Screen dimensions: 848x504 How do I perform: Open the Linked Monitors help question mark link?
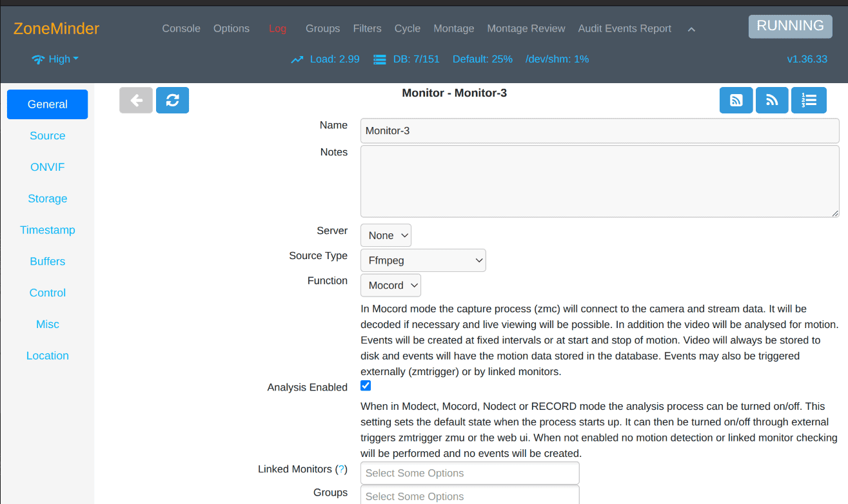(x=341, y=469)
